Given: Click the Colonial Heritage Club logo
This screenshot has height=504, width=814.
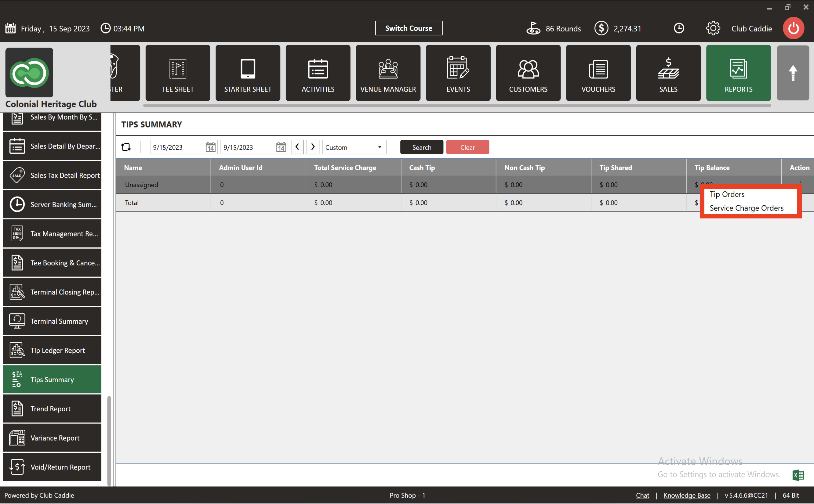Looking at the screenshot, I should click(29, 72).
